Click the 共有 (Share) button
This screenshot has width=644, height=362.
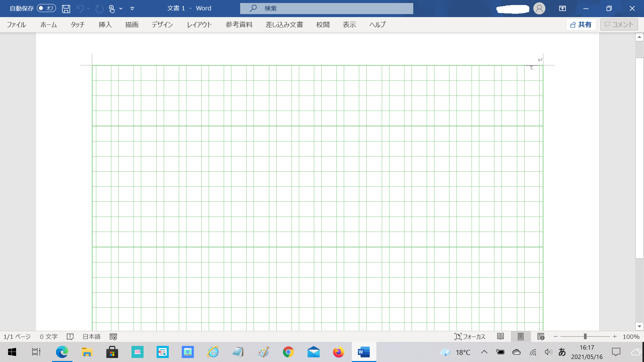581,24
